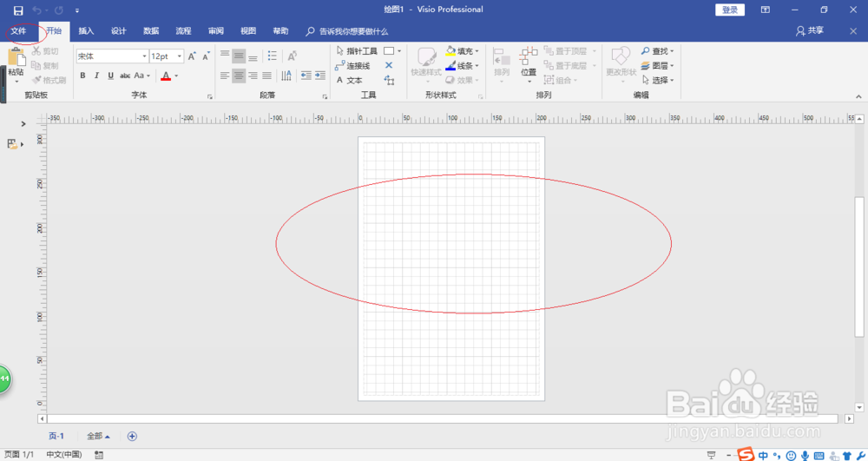Select the Pointer Tool (指针工具)
Screen dimensions: 868x461
[357, 51]
